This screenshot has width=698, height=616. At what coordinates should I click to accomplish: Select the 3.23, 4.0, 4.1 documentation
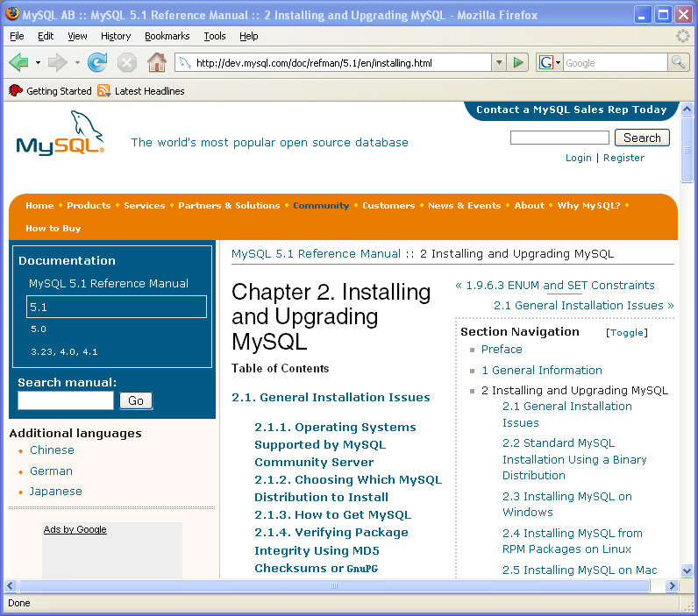coord(64,351)
